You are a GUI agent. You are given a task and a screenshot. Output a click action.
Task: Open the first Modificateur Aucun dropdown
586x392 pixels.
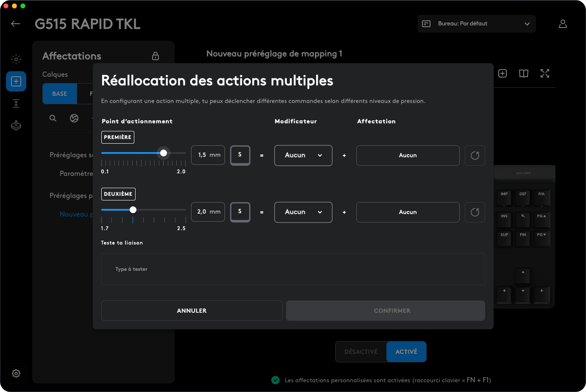click(303, 155)
